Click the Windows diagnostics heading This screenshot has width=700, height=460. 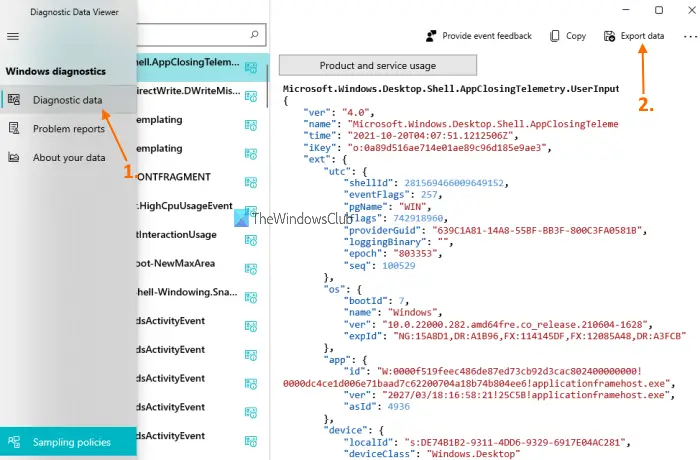click(x=56, y=71)
